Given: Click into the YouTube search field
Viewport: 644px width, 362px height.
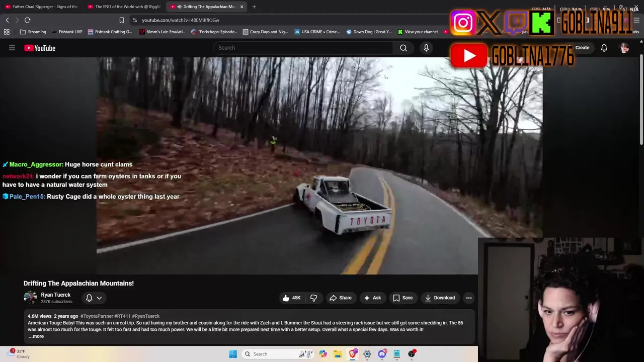Looking at the screenshot, I should (x=303, y=48).
